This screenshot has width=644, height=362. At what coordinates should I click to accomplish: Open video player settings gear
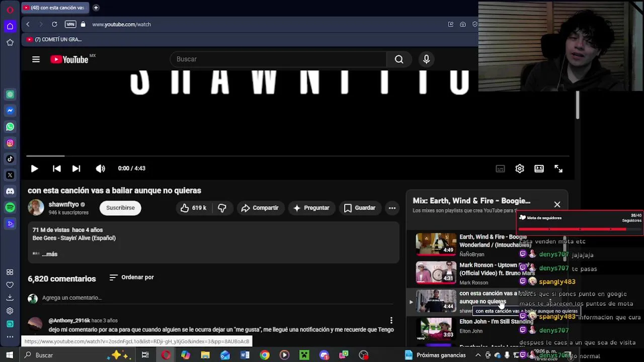pyautogui.click(x=520, y=169)
